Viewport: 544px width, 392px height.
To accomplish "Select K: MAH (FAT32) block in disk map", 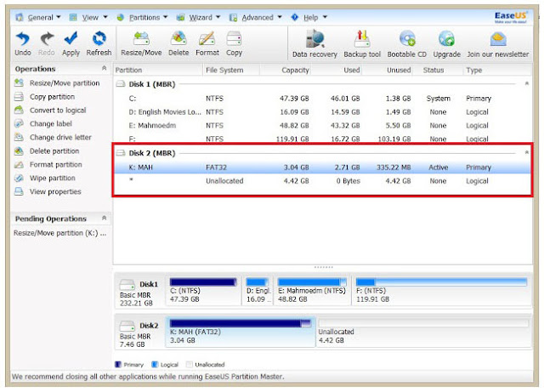I will click(x=241, y=332).
